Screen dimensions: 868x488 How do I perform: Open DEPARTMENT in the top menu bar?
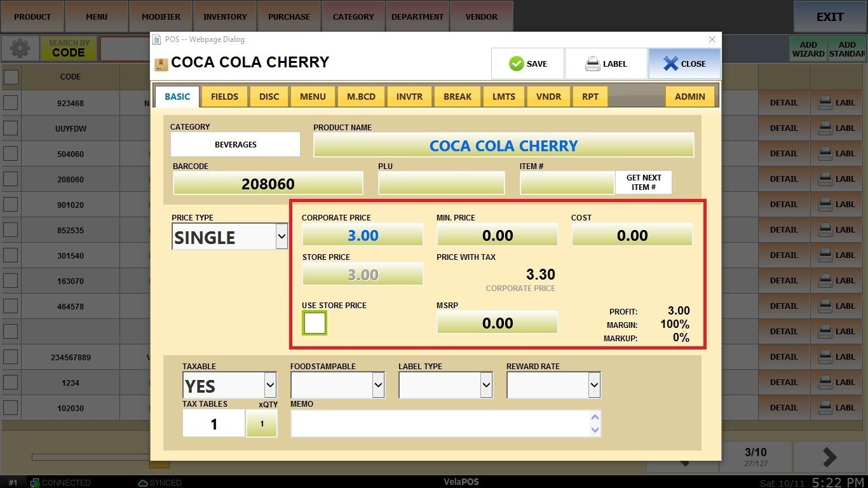(417, 17)
